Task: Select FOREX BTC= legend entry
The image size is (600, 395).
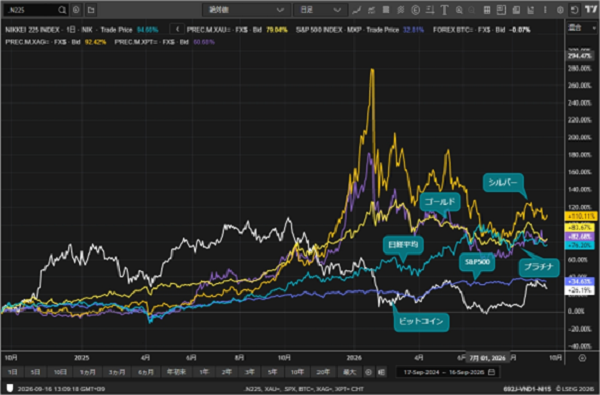Action: [482, 29]
